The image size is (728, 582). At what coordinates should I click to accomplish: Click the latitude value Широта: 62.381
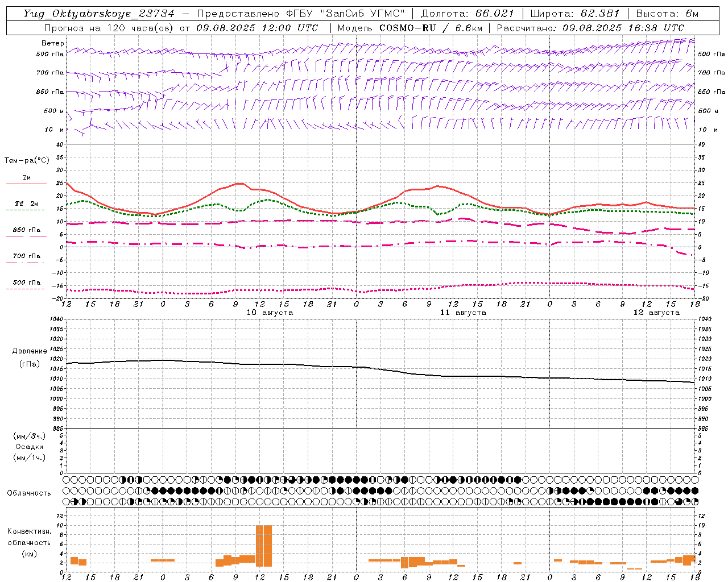pos(575,14)
